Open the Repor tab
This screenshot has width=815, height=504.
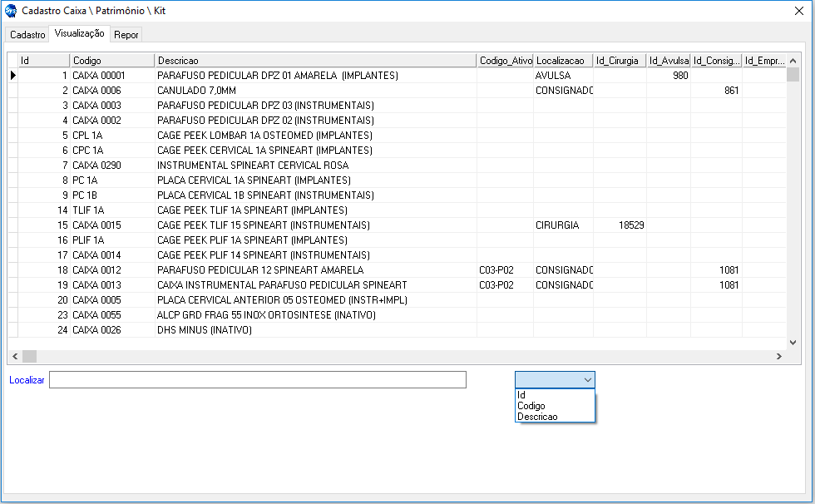126,35
